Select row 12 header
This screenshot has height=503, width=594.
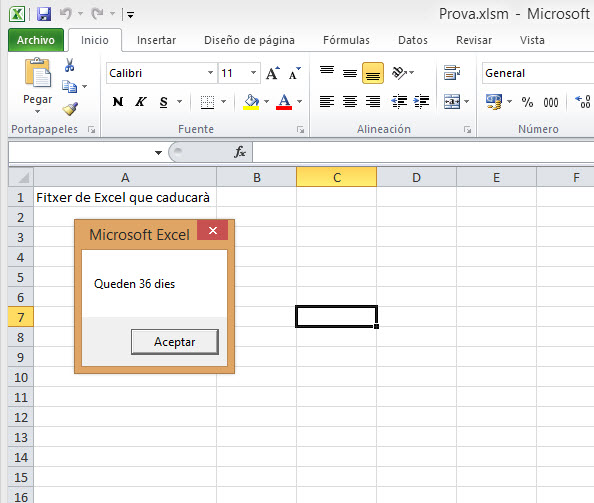click(21, 417)
